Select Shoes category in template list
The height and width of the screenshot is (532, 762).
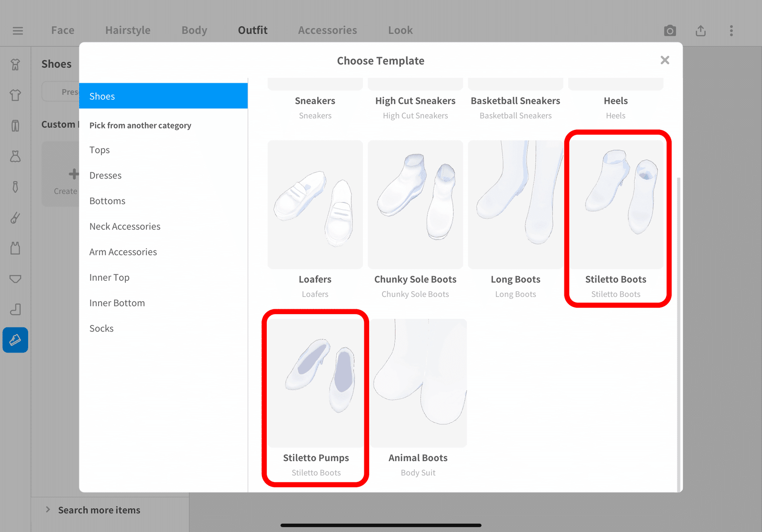click(163, 96)
